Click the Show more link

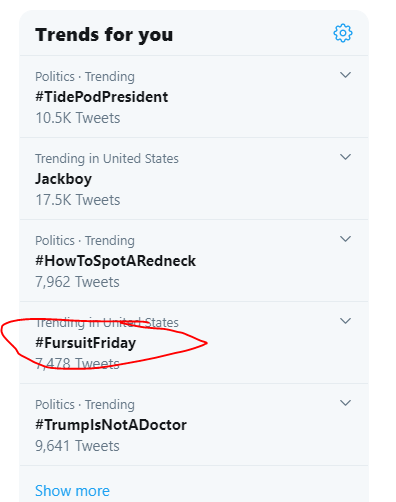pos(72,491)
